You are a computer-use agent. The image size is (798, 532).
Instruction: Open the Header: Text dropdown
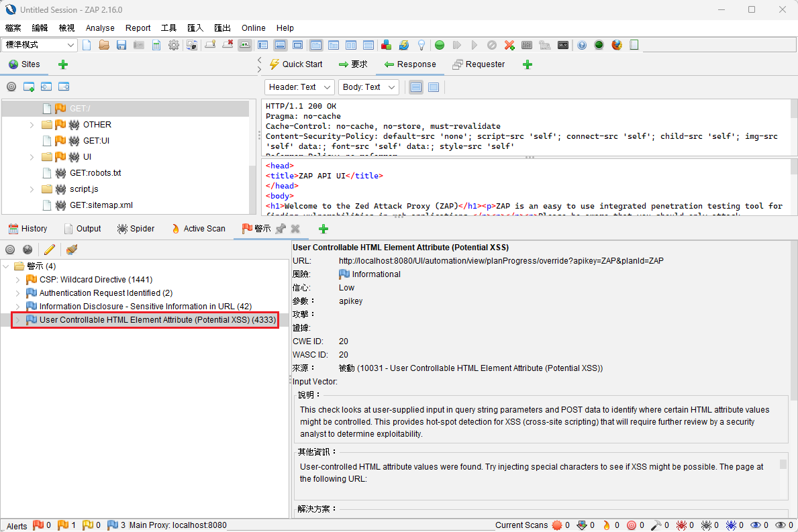299,87
